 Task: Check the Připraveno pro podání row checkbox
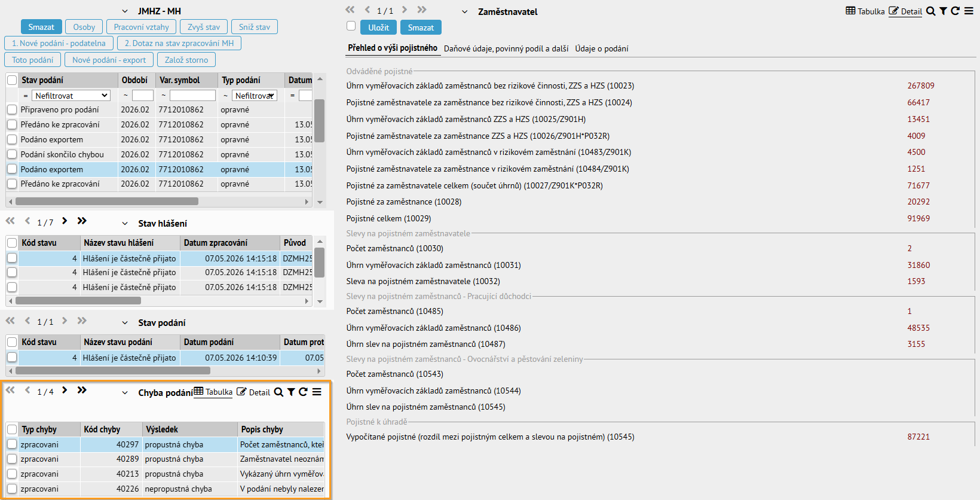pos(12,110)
